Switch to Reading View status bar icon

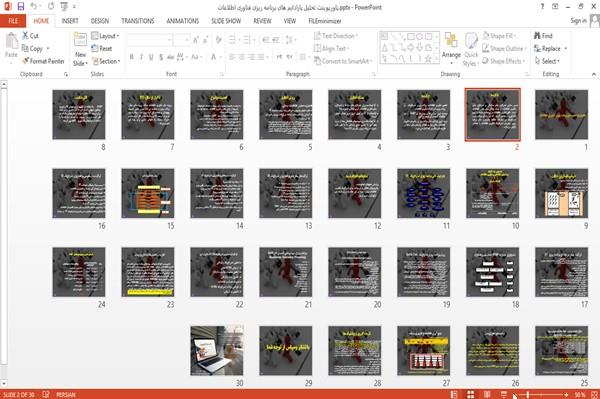tap(487, 394)
